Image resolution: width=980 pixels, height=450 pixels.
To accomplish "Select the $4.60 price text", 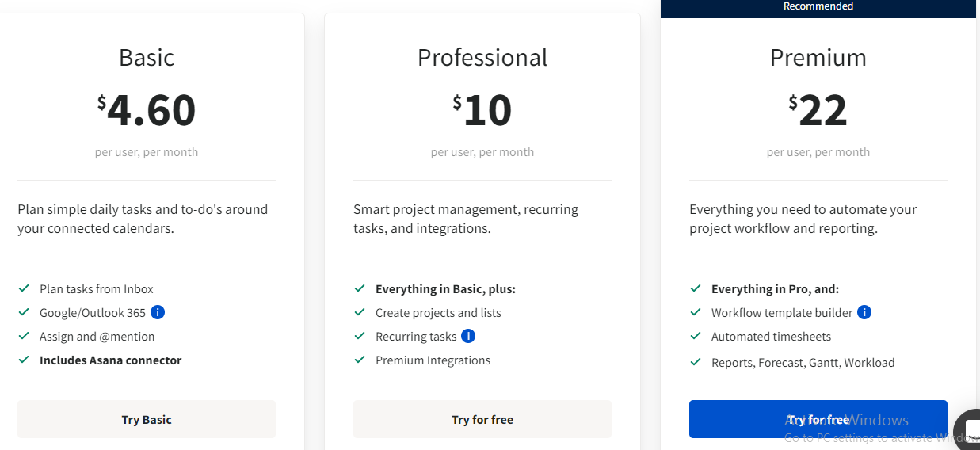I will coord(147,110).
